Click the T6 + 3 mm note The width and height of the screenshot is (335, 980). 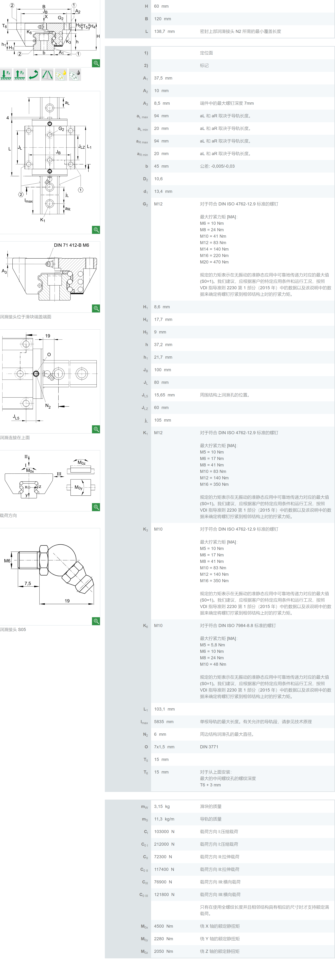pos(210,785)
